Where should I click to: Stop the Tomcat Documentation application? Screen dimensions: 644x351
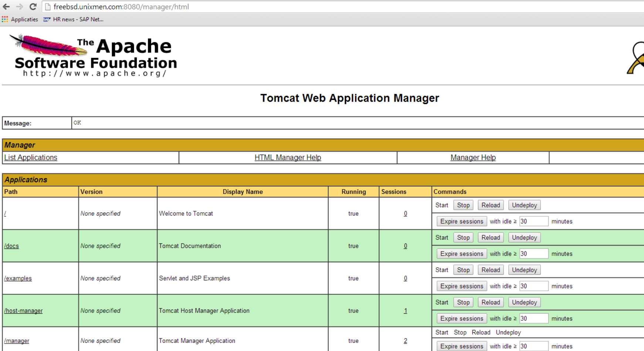463,237
